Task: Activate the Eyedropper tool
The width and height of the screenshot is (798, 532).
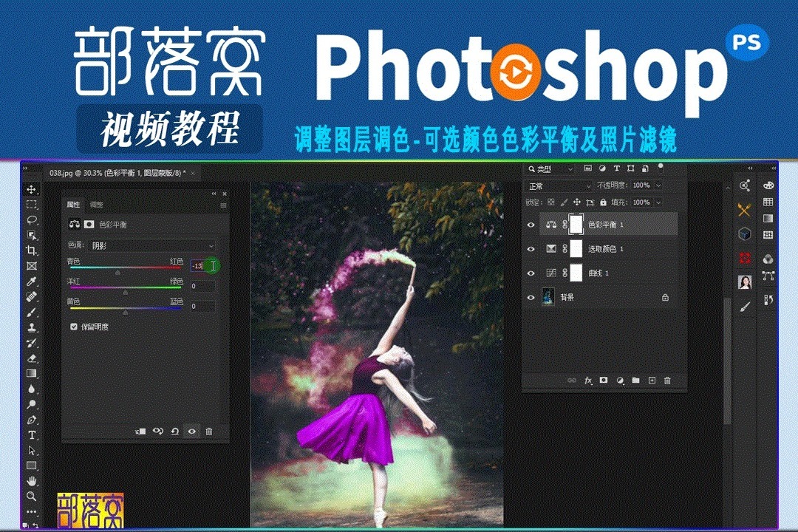Action: [32, 282]
